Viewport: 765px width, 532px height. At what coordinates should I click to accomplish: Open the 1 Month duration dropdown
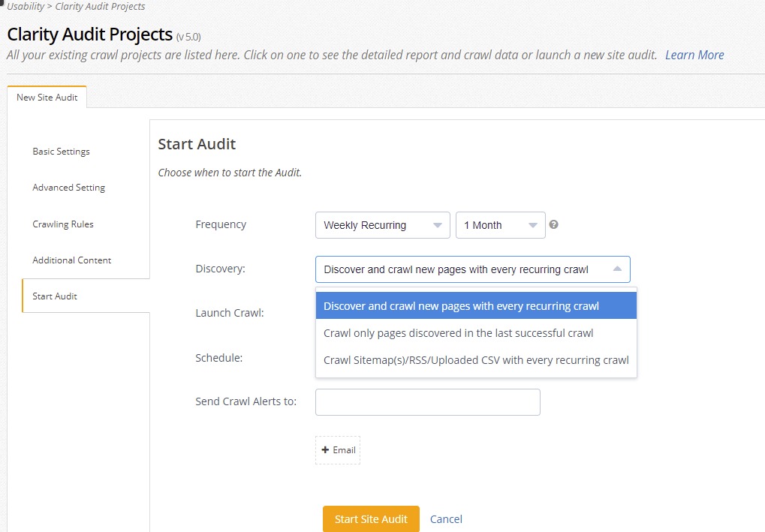pyautogui.click(x=500, y=225)
